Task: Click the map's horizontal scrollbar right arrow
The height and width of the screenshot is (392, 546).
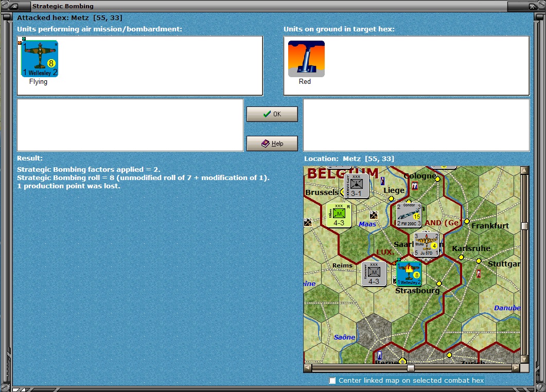Action: pos(516,368)
